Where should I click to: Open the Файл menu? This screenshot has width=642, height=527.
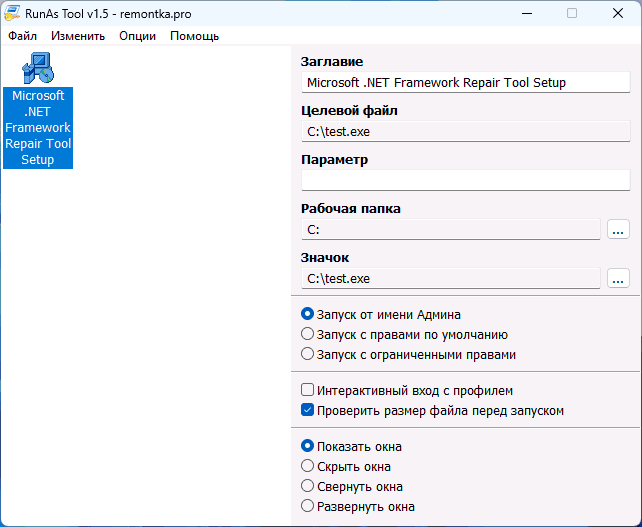22,36
